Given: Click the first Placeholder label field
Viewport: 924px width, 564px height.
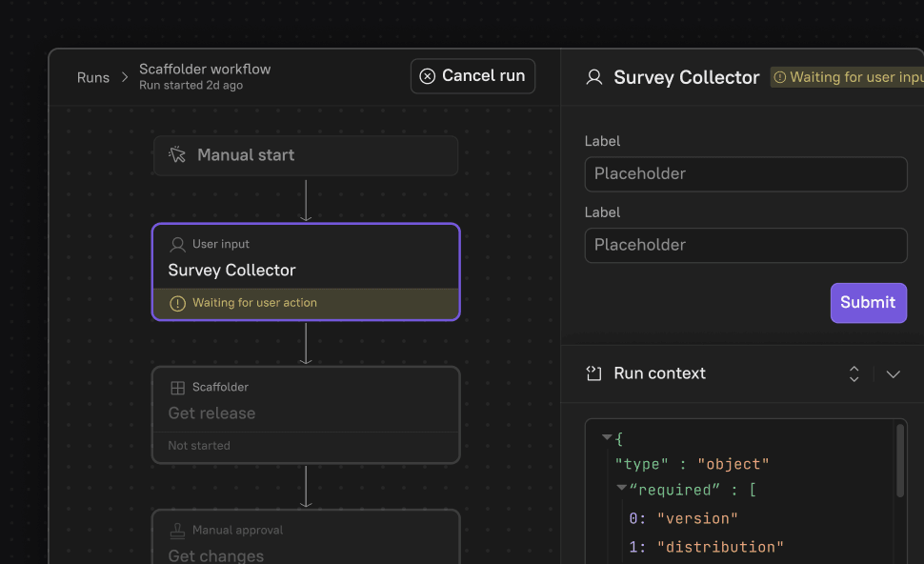Looking at the screenshot, I should point(745,174).
